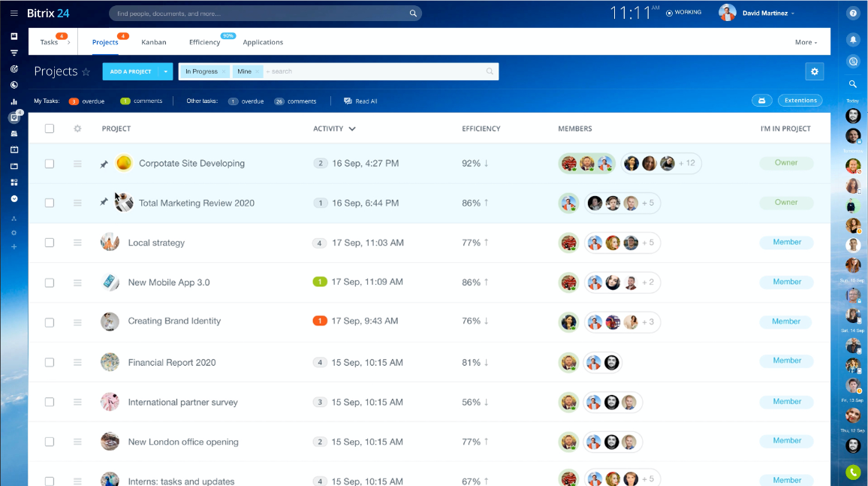Check the Total Marketing Review 2020 checkbox
Image resolution: width=868 pixels, height=486 pixels.
click(x=50, y=203)
